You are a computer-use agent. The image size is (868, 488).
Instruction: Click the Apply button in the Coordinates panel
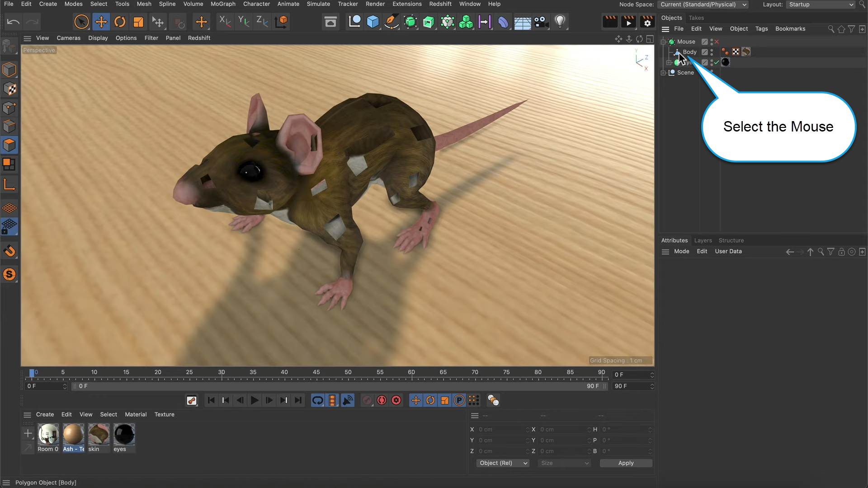[626, 463]
